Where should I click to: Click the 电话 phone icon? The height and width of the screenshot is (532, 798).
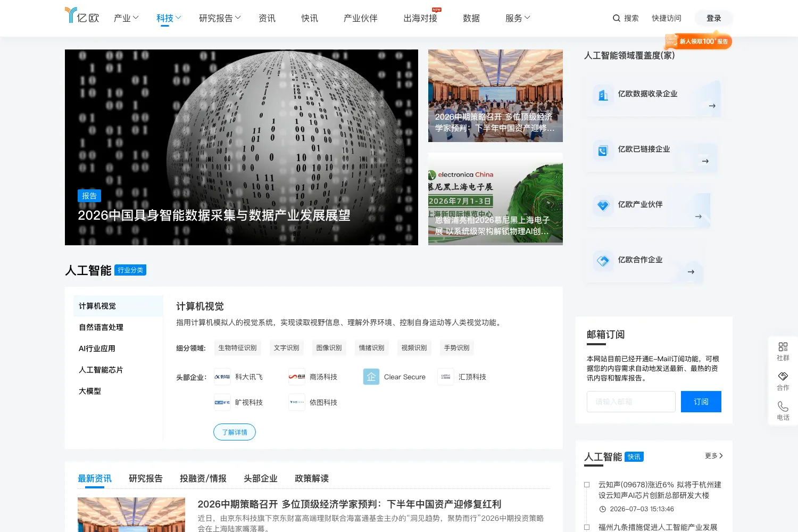click(x=783, y=406)
